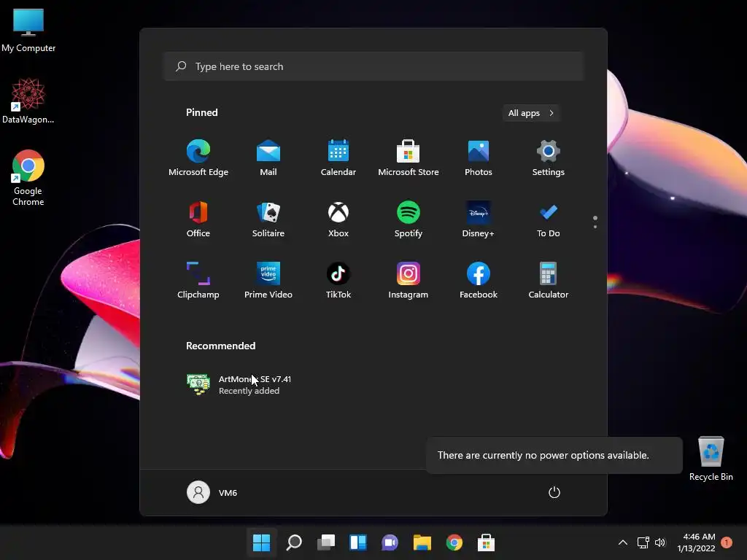Image resolution: width=747 pixels, height=560 pixels.
Task: Click the volume speaker icon
Action: click(659, 542)
